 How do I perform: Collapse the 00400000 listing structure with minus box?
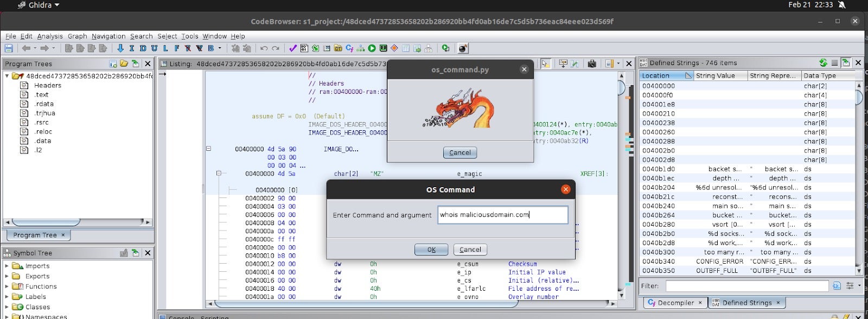point(208,149)
